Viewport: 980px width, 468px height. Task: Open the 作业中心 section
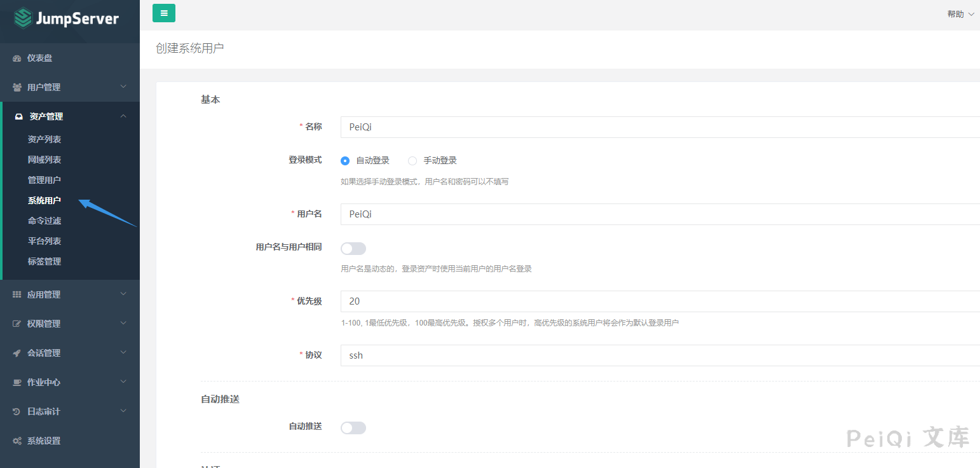click(45, 382)
